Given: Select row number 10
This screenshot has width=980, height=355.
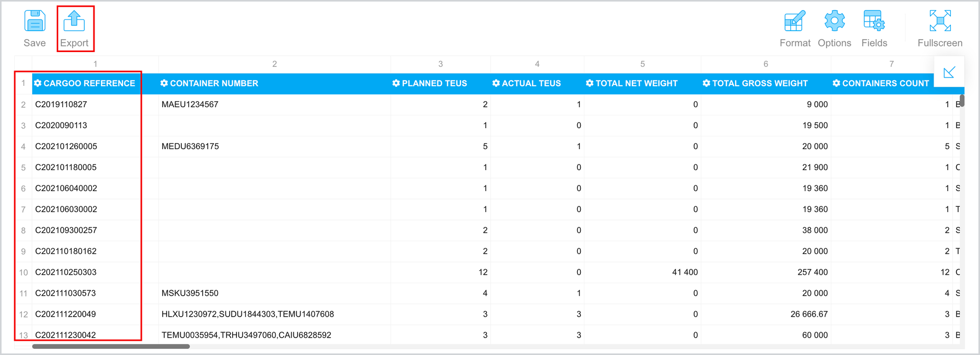Looking at the screenshot, I should (x=23, y=272).
